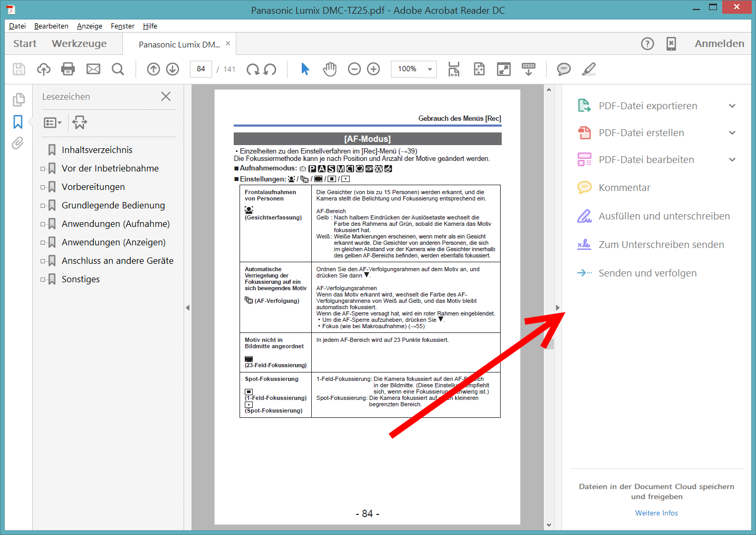The width and height of the screenshot is (756, 535).
Task: Click the find current bookmark icon
Action: 80,122
